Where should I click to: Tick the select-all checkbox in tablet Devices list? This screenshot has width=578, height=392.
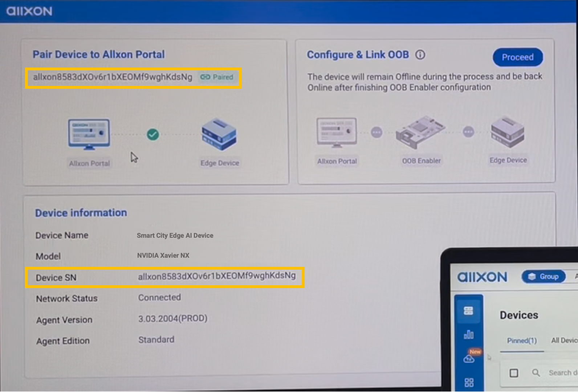[x=514, y=373]
